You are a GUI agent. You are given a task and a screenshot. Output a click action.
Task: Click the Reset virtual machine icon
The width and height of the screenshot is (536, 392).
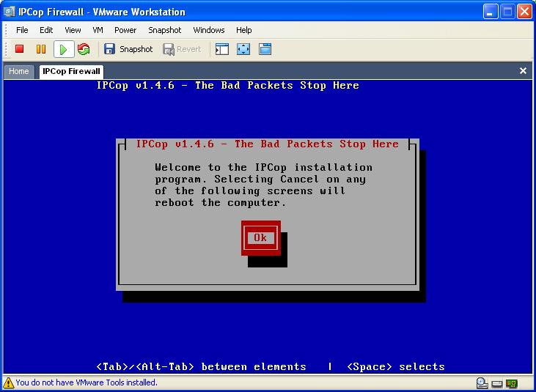pos(84,49)
